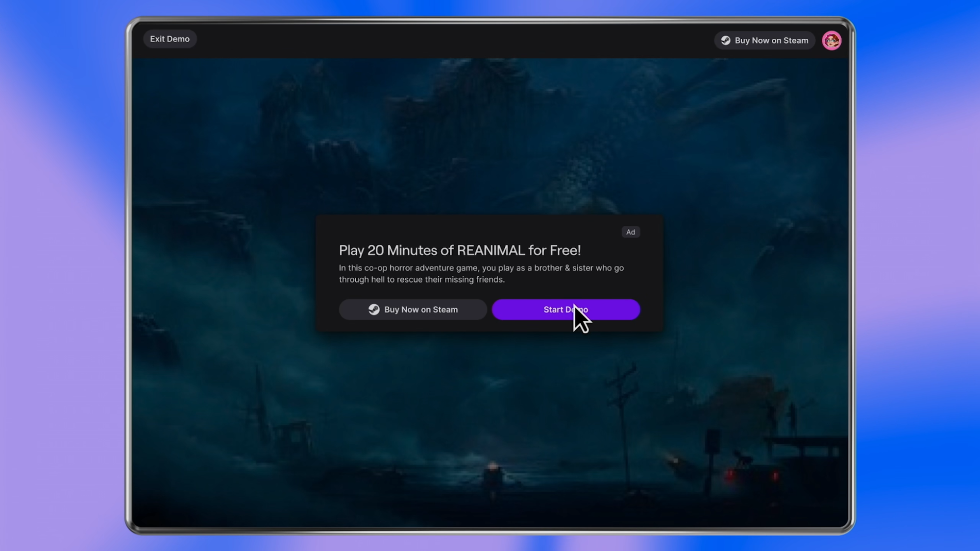Click the Steam logo icon in the top bar

726,41
